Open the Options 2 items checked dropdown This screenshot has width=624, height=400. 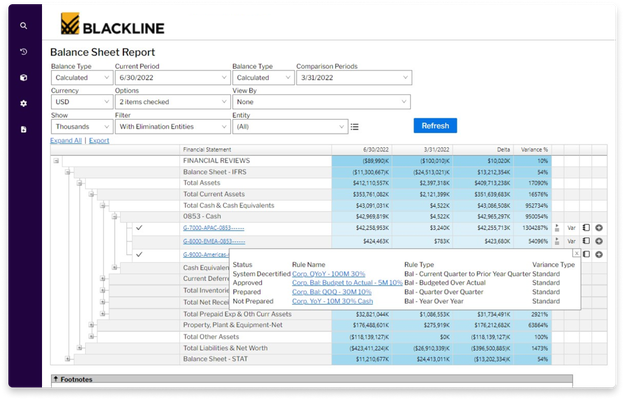click(172, 102)
